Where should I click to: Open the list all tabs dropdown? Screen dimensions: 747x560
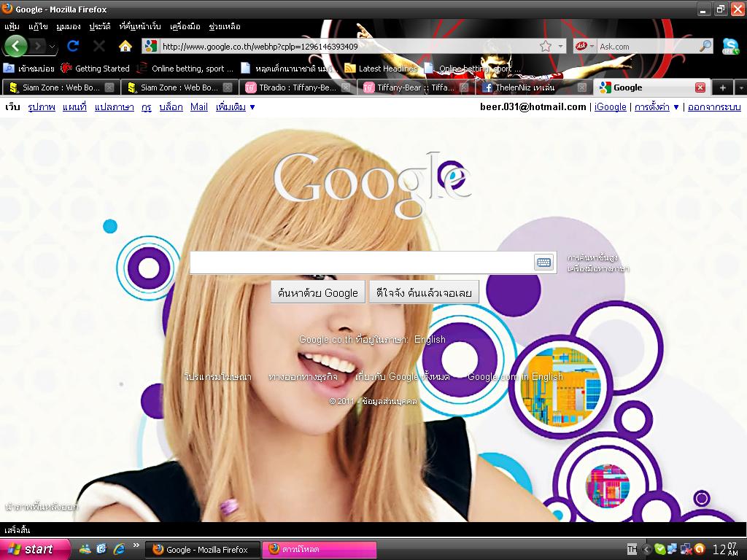(741, 87)
